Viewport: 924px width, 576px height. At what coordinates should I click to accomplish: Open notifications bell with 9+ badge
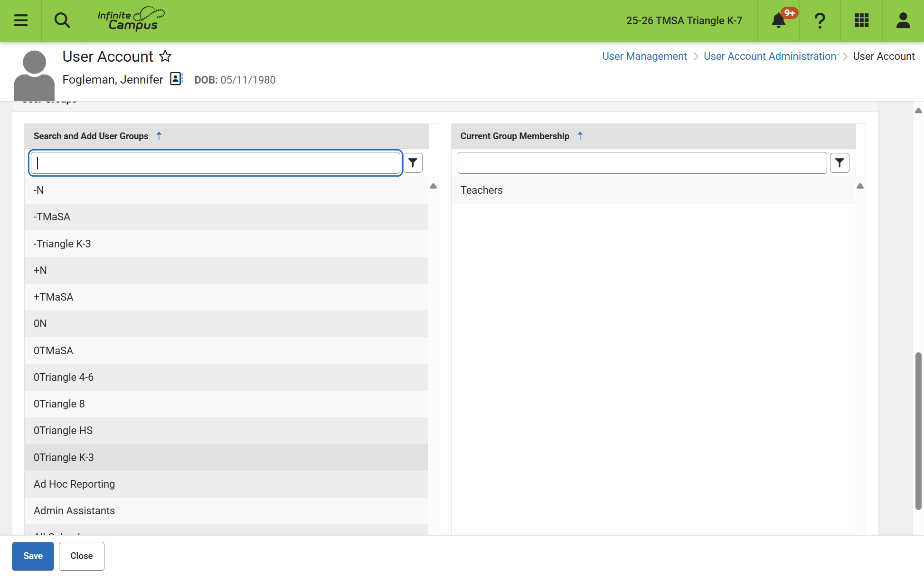coord(779,20)
